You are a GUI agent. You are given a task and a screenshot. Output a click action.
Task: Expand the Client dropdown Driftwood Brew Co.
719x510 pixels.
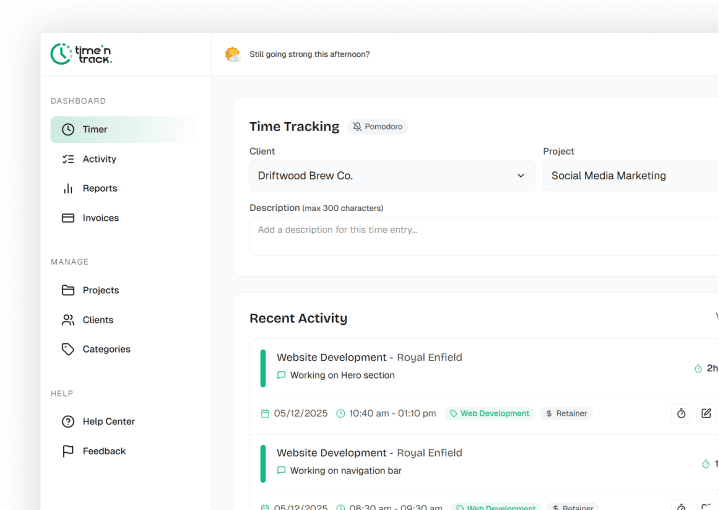click(x=392, y=176)
